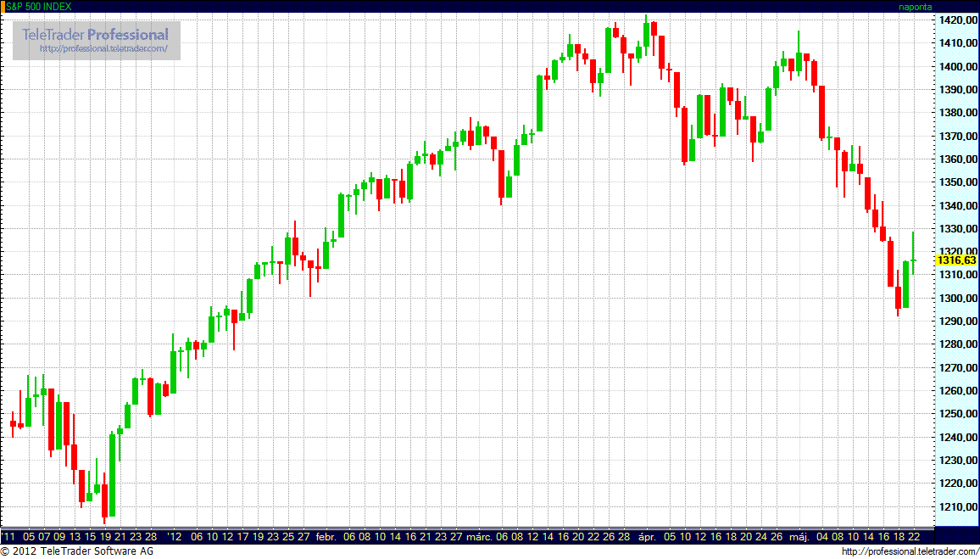The height and width of the screenshot is (559, 980).
Task: Click the orange marker beside the chart title
Action: click(3, 6)
